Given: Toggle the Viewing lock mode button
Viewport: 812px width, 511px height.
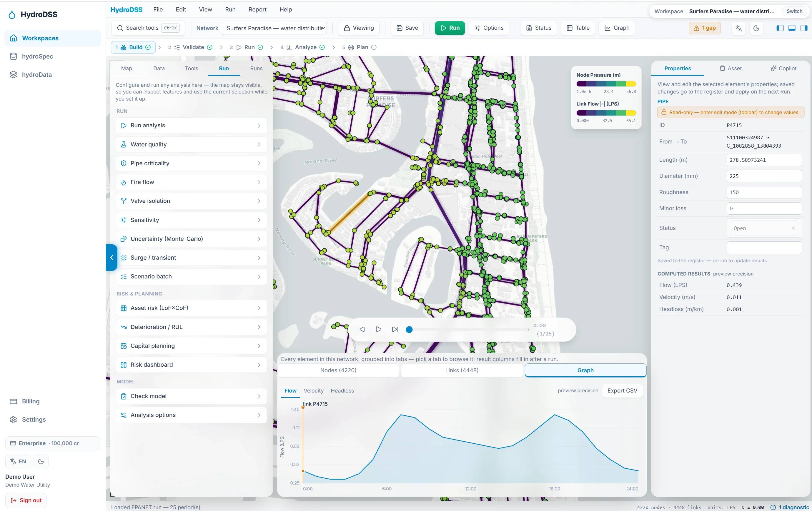Looking at the screenshot, I should [x=359, y=28].
